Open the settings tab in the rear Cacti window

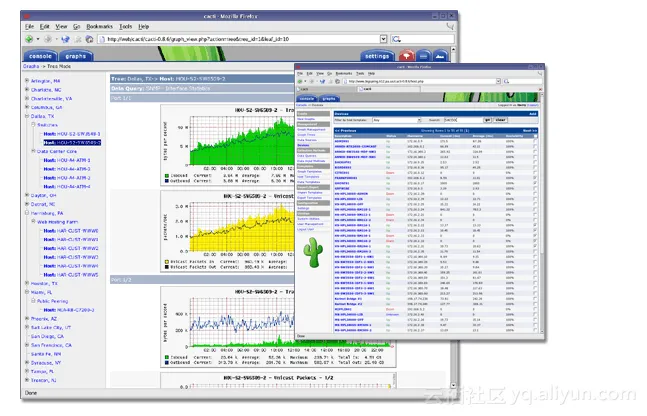(x=377, y=56)
